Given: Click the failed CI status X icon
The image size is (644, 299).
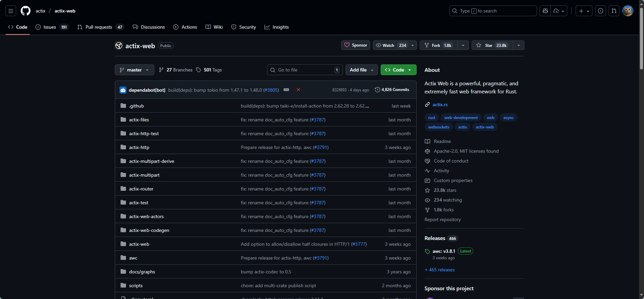Looking at the screenshot, I should pos(298,90).
